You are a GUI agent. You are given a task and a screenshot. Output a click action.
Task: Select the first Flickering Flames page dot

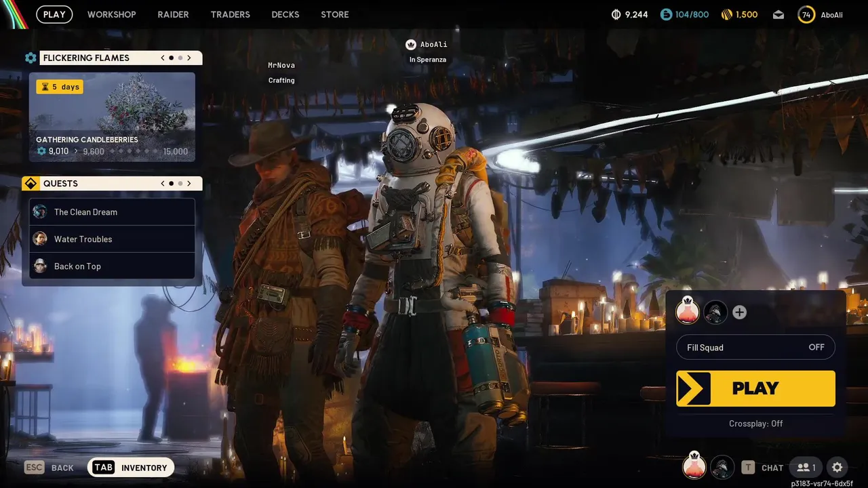pyautogui.click(x=171, y=58)
